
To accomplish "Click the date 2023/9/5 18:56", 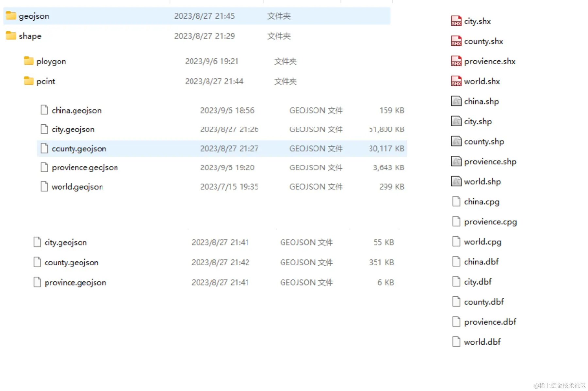I will (x=227, y=110).
